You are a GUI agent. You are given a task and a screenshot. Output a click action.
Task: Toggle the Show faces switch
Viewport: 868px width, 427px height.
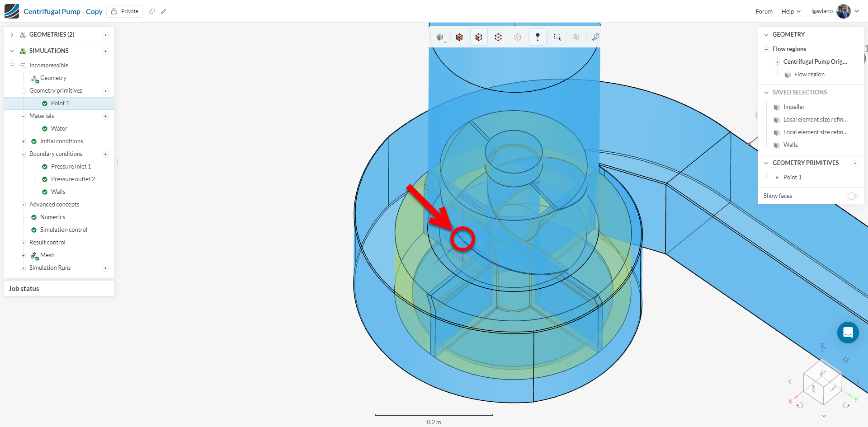point(853,196)
